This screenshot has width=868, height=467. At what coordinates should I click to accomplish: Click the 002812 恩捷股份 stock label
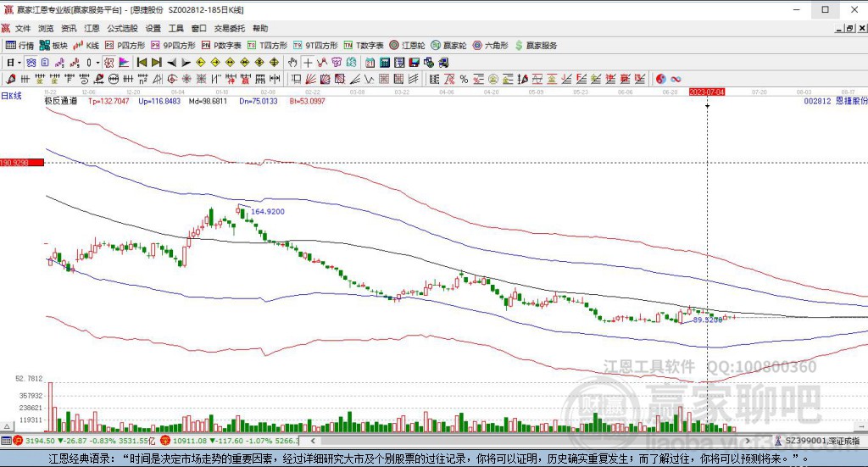coord(836,101)
